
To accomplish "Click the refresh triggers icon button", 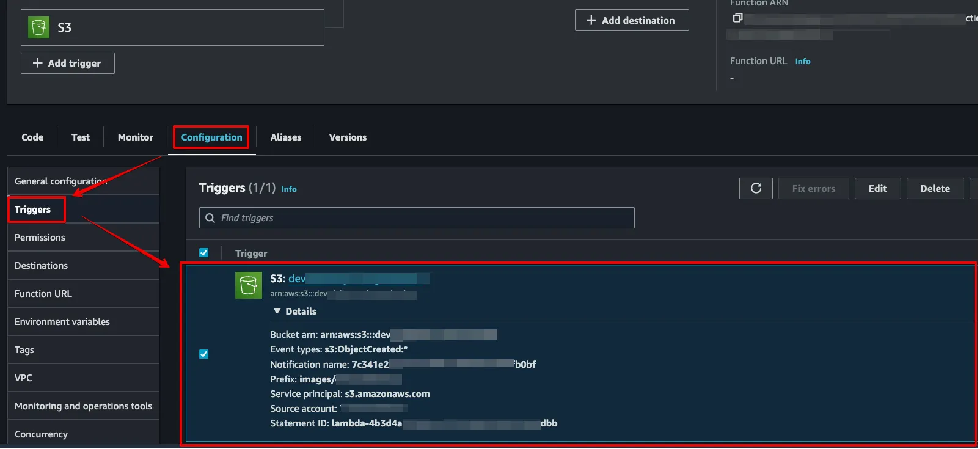I will coord(756,188).
